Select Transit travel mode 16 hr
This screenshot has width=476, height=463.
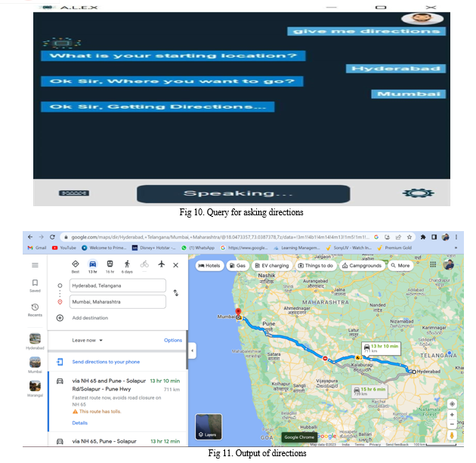(110, 267)
